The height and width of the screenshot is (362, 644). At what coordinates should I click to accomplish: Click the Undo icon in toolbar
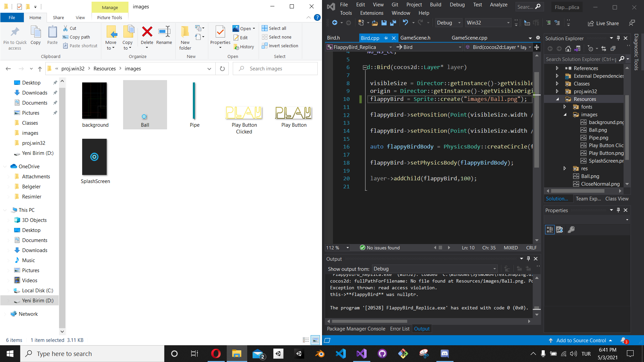(x=406, y=23)
